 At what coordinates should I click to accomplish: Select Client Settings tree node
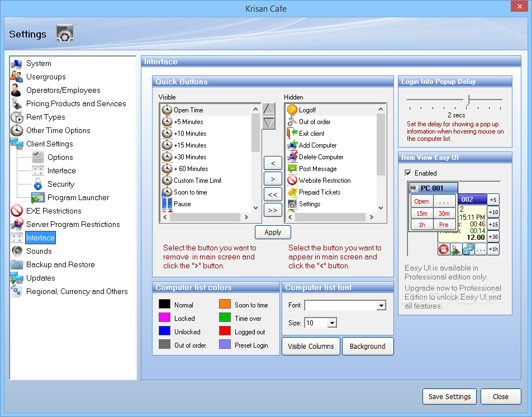point(50,144)
